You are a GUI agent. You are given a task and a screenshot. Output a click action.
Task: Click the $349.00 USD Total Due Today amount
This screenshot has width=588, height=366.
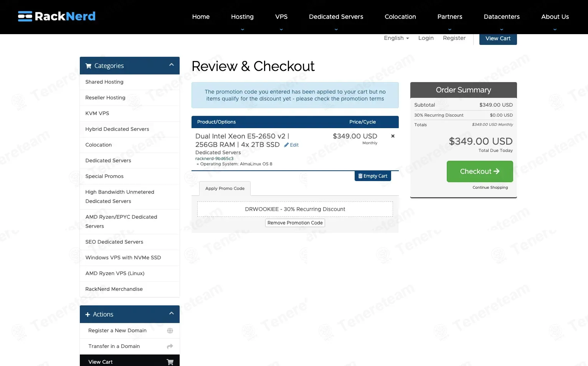pyautogui.click(x=481, y=141)
